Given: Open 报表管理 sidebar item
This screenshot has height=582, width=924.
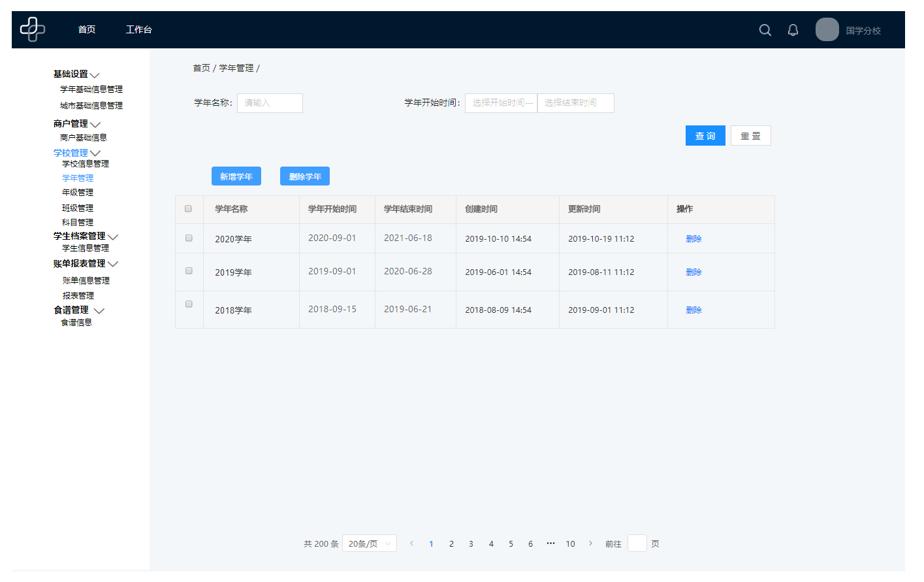Looking at the screenshot, I should pyautogui.click(x=78, y=296).
